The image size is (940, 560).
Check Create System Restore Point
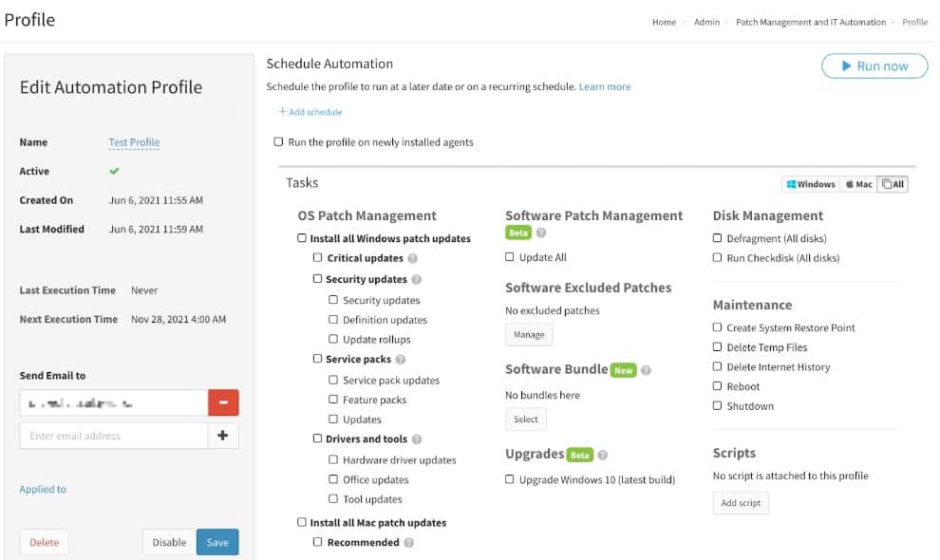click(x=717, y=327)
